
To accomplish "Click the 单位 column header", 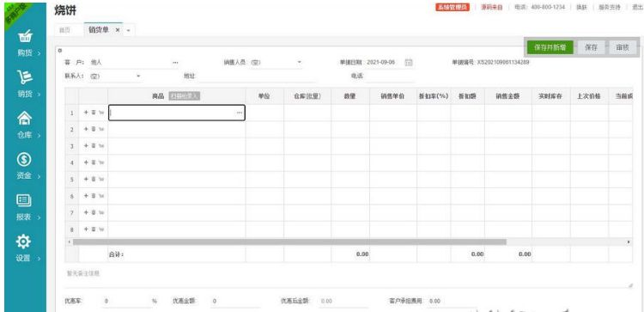I will click(264, 96).
